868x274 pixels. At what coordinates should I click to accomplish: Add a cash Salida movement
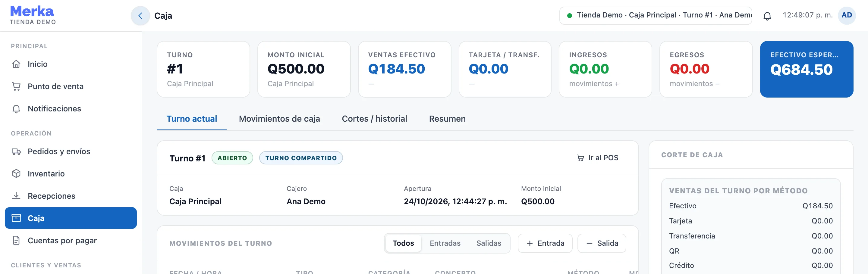click(602, 243)
